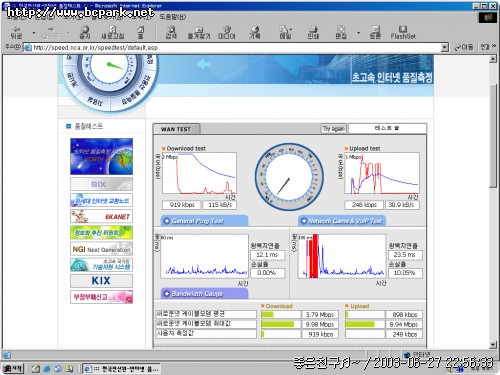Open the Search (검색) toolbar button

(x=171, y=32)
